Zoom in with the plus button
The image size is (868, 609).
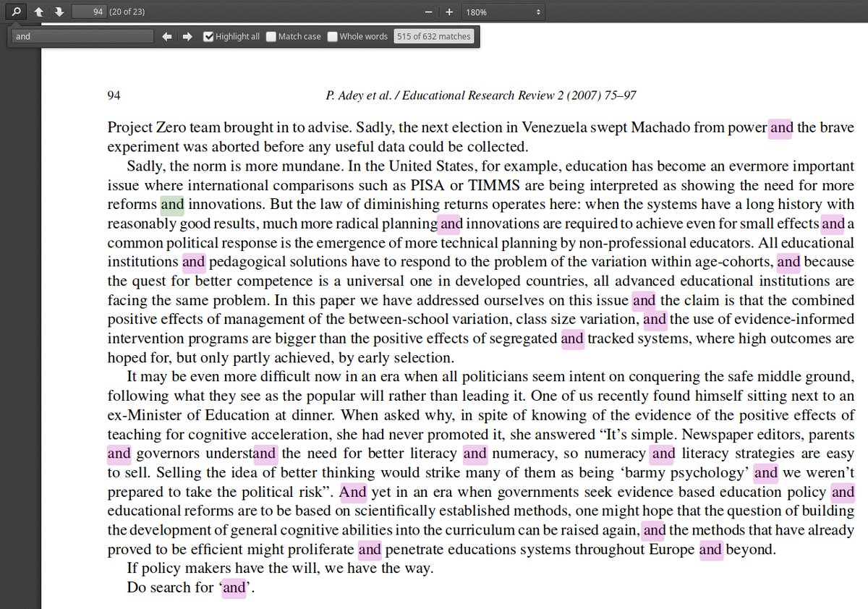click(x=449, y=12)
